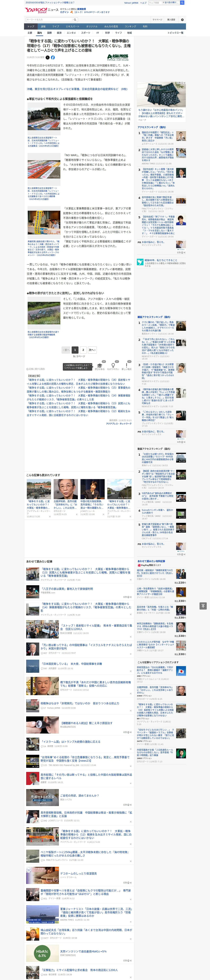
Task: Report the article via 記事に関する報告
Action: tap(36, 369)
